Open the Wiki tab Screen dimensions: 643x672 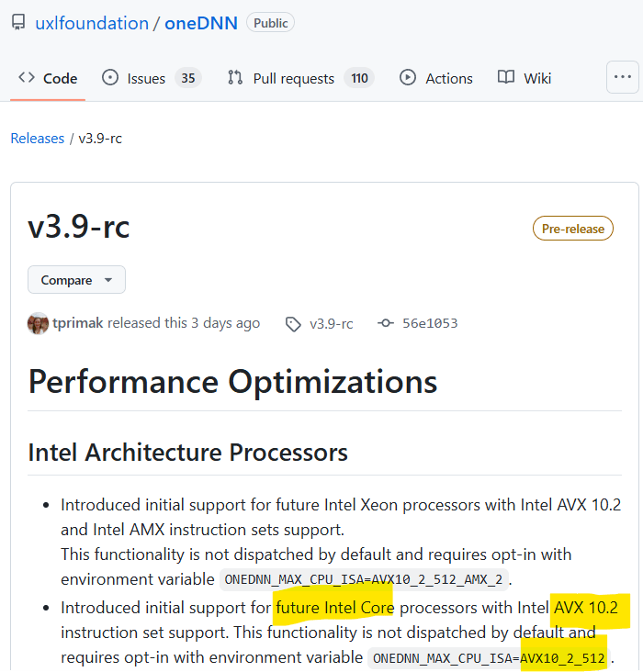pos(525,78)
